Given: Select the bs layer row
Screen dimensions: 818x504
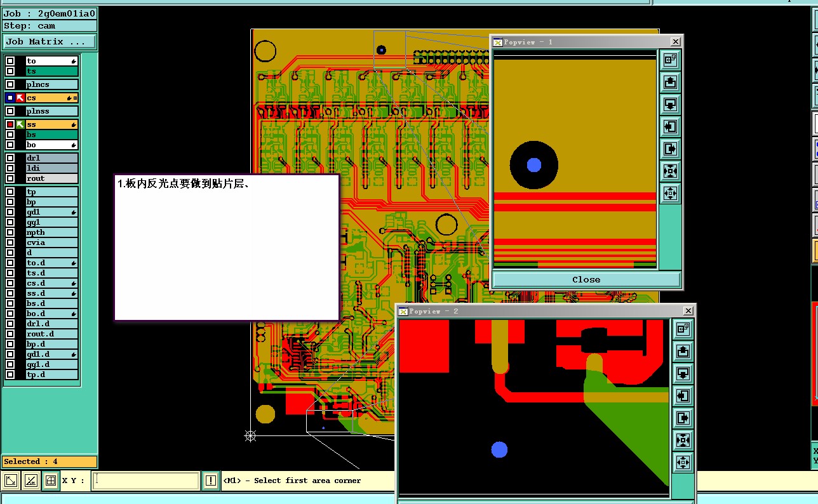Looking at the screenshot, I should (x=52, y=135).
